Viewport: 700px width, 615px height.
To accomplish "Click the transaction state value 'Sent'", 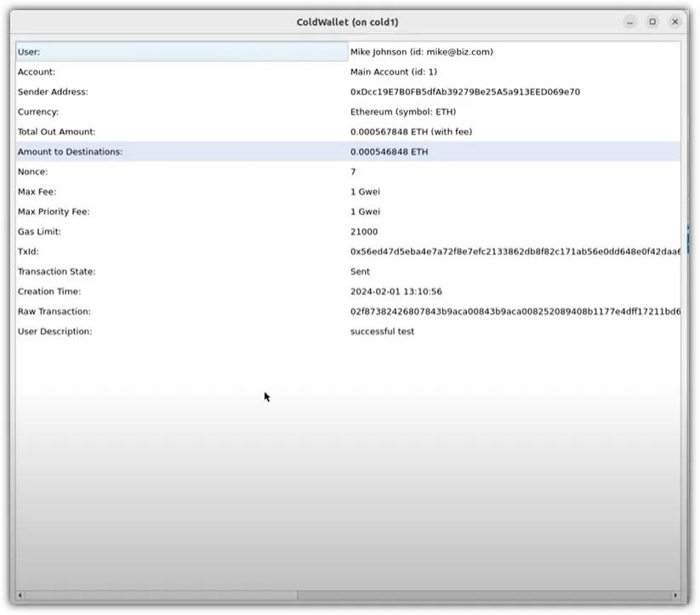I will click(x=360, y=271).
